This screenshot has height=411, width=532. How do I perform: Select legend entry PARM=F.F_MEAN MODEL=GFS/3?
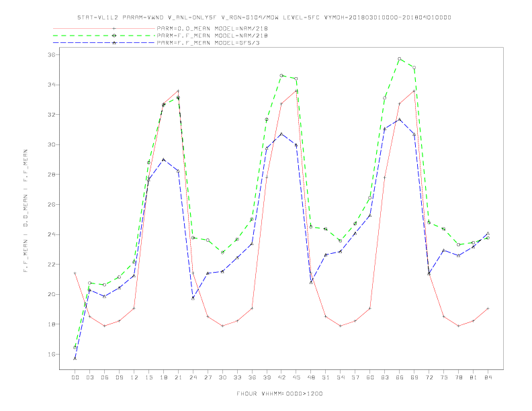pos(208,43)
